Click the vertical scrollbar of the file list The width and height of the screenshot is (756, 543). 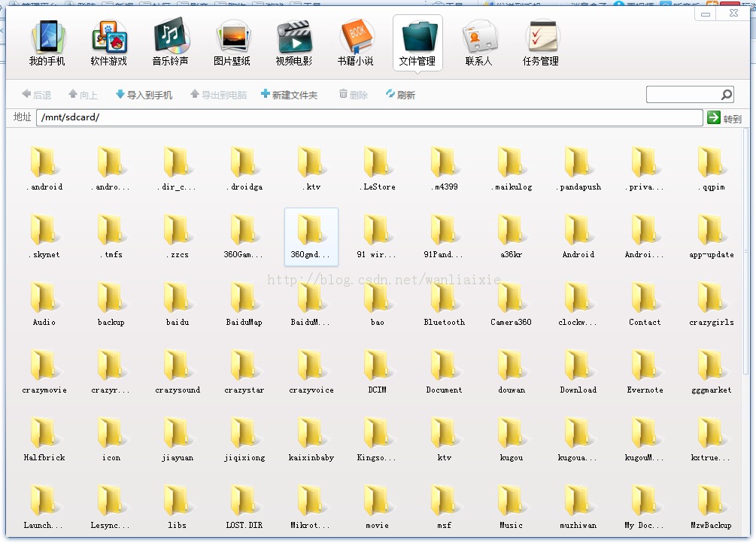(746, 250)
